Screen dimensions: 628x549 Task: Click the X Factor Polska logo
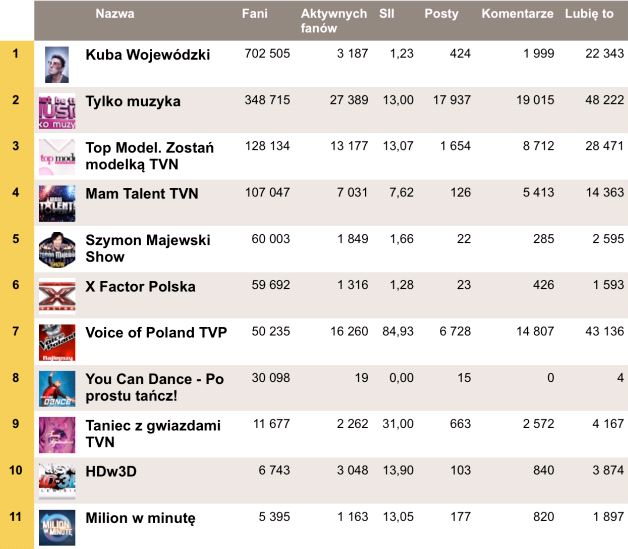56,295
